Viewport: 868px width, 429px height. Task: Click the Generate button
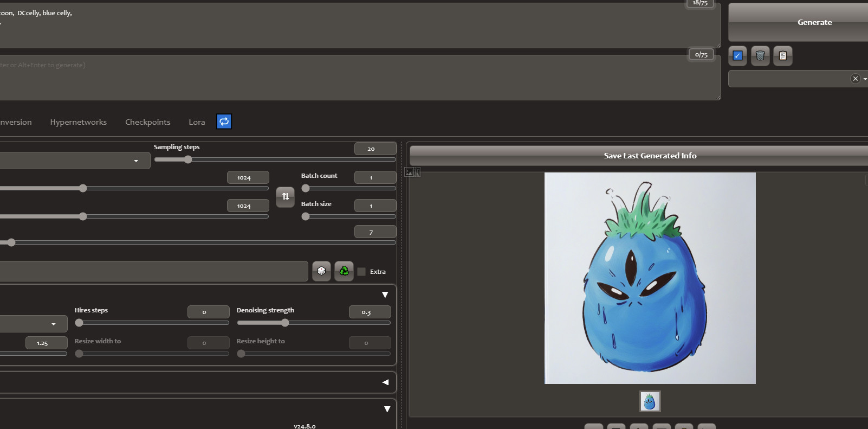pos(798,22)
